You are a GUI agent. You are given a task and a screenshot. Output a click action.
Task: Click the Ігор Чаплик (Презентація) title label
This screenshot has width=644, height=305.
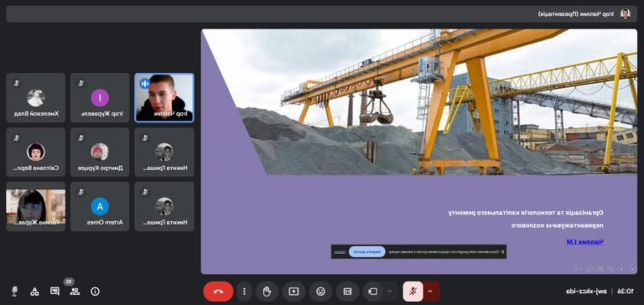pos(576,14)
